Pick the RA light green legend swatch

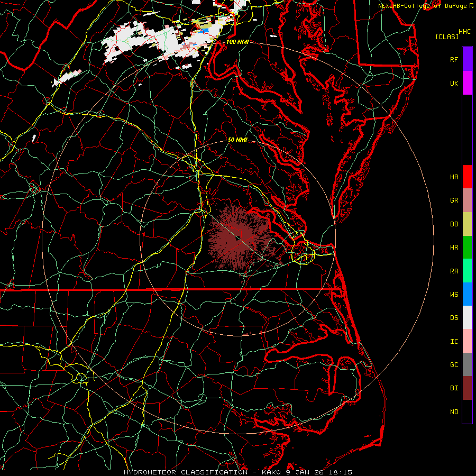coord(467,271)
